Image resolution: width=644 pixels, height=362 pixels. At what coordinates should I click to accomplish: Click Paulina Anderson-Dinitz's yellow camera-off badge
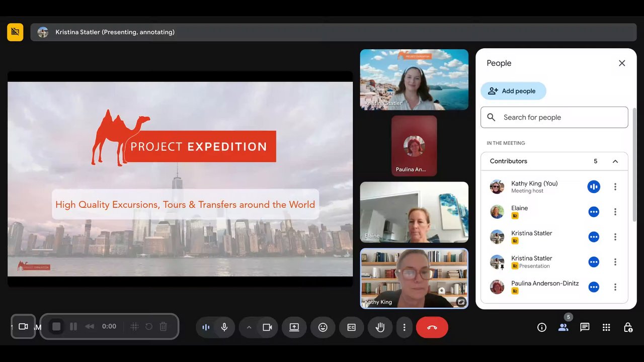(515, 291)
